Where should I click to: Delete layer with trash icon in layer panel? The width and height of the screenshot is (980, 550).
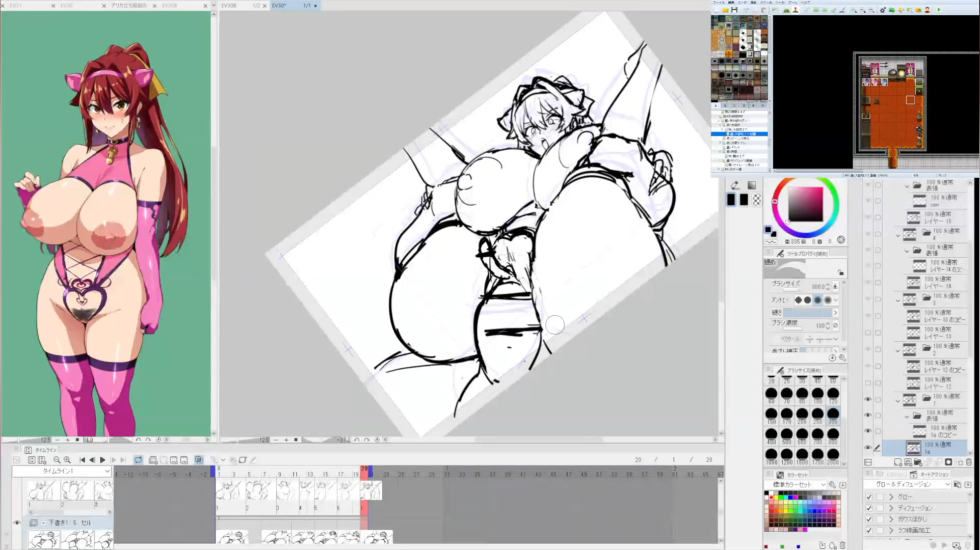[969, 462]
